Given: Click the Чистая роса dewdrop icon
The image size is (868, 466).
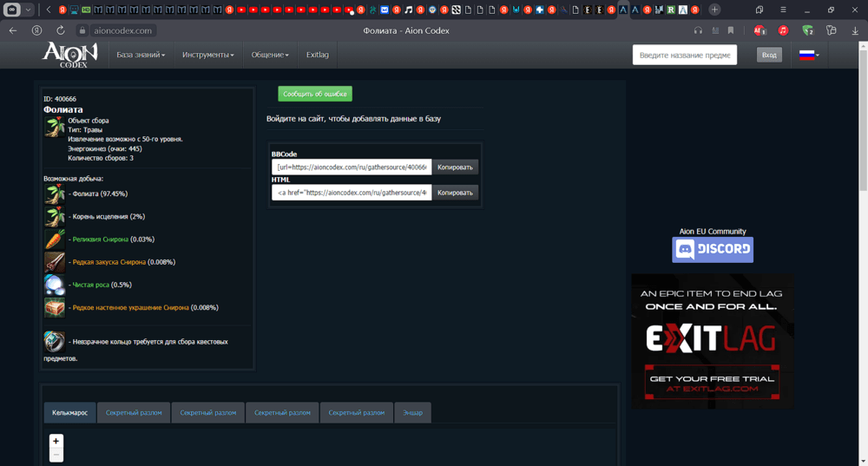Looking at the screenshot, I should point(55,285).
